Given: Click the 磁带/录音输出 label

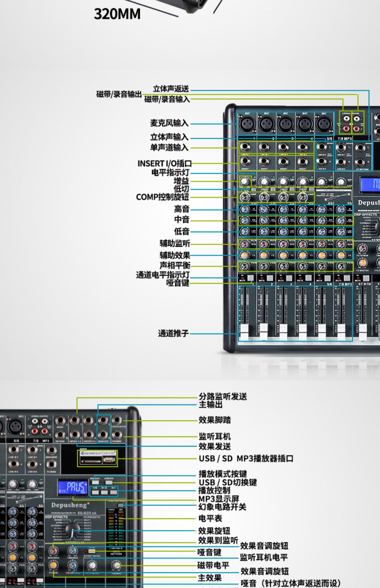Looking at the screenshot, I should click(119, 94).
